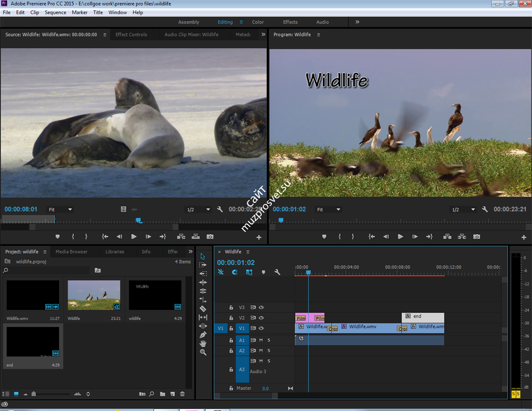
Task: Open Source monitor settings wrench
Action: pyautogui.click(x=220, y=209)
